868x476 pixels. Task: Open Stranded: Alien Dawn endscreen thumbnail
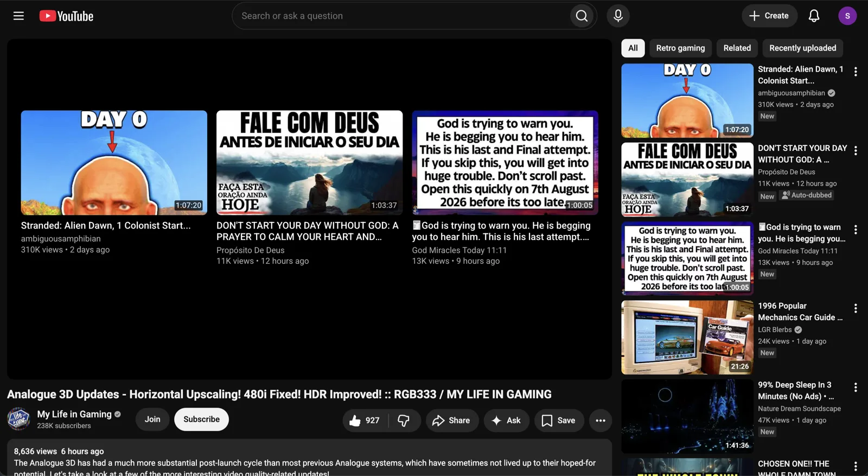114,163
